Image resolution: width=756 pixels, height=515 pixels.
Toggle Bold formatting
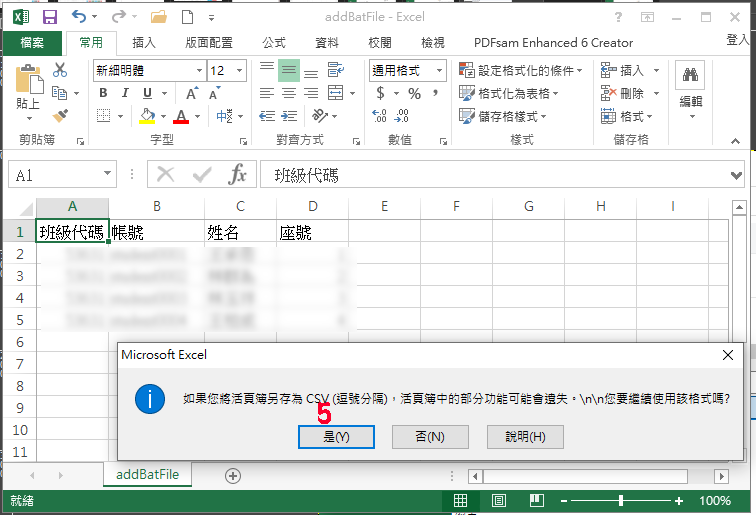(103, 93)
